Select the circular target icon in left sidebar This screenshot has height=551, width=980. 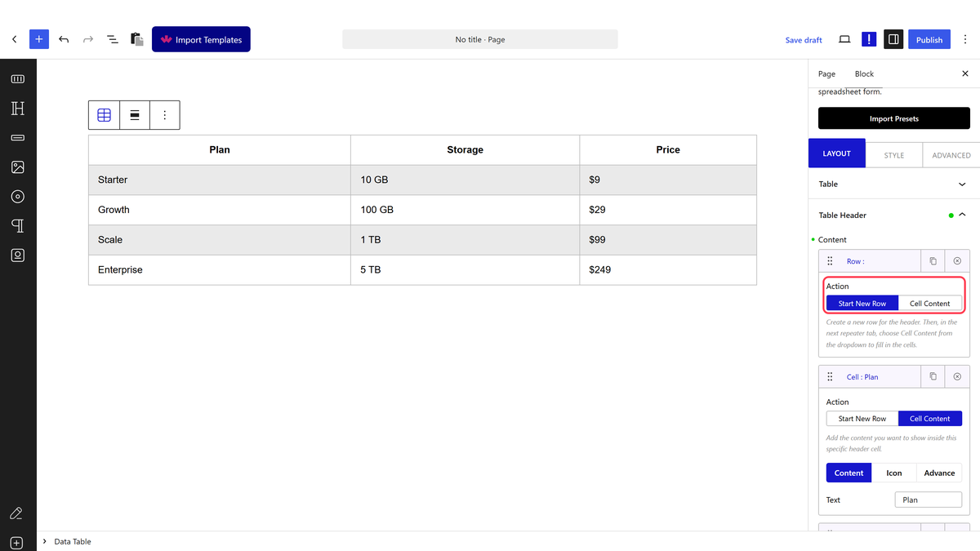click(x=18, y=197)
